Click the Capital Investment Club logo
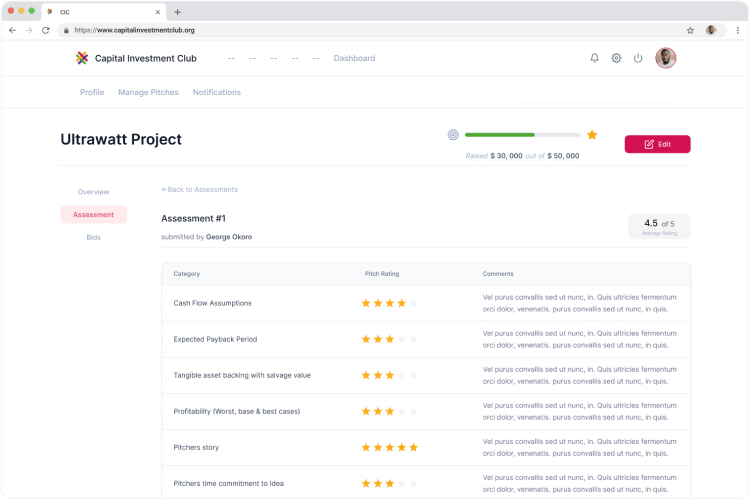Viewport: 749px width, 499px height. point(82,58)
